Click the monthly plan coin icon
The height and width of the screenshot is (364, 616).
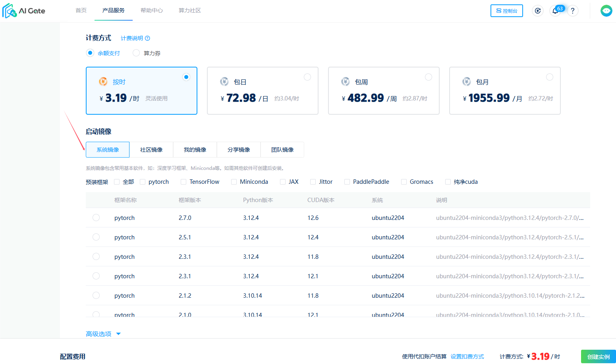point(467,81)
